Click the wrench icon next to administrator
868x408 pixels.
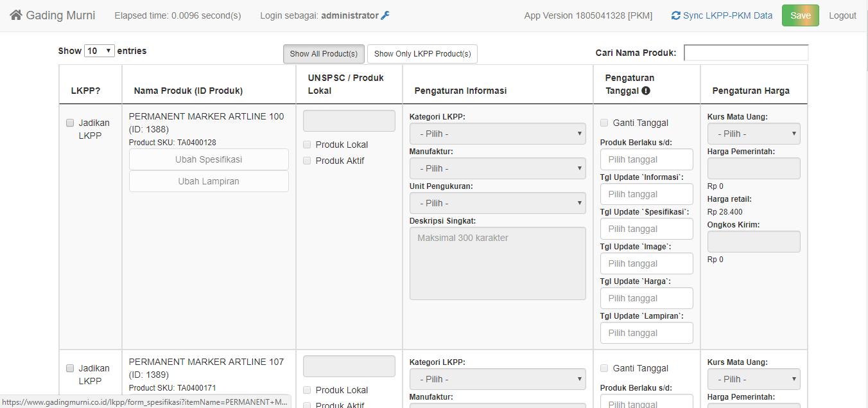pyautogui.click(x=385, y=15)
